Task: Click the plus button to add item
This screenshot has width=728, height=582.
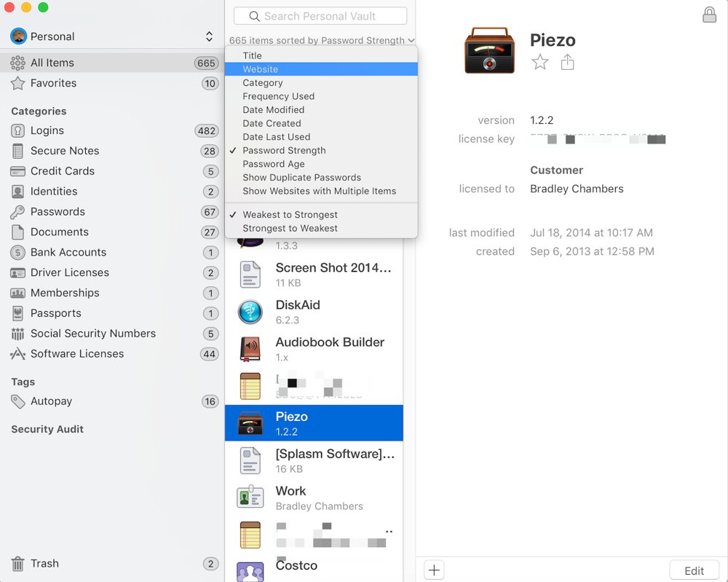Action: [434, 570]
